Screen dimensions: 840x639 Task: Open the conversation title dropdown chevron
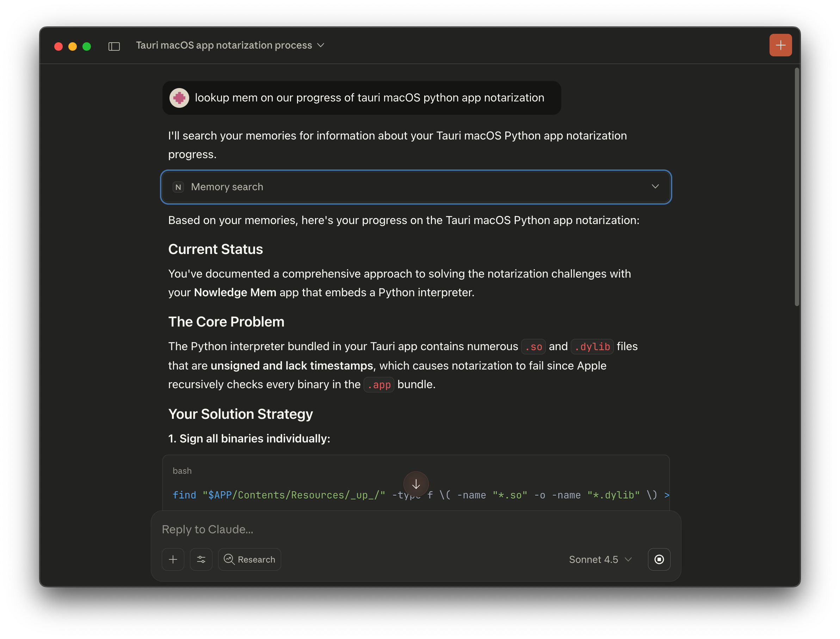(321, 45)
